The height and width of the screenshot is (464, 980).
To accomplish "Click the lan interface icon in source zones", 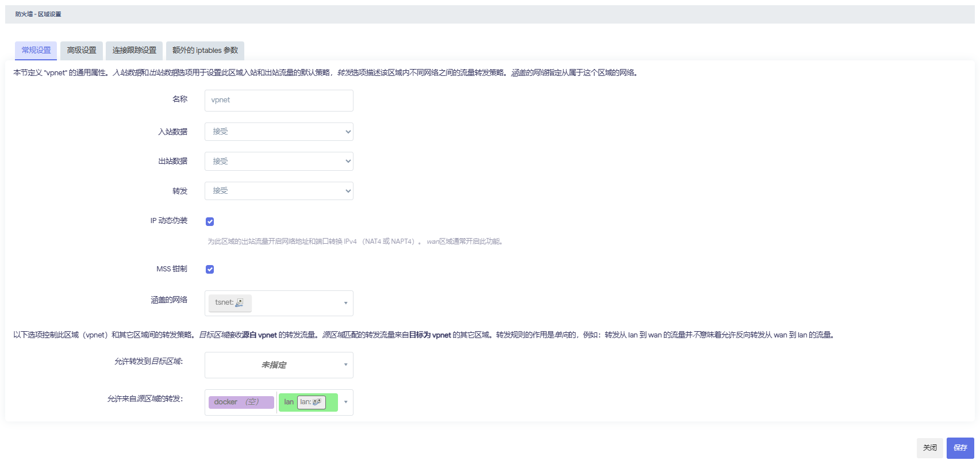I will point(317,402).
